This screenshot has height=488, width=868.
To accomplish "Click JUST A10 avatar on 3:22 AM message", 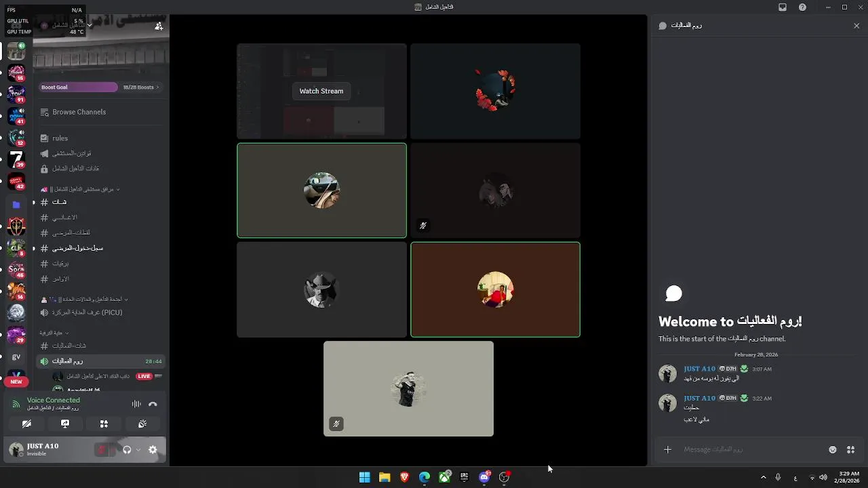I will click(667, 403).
